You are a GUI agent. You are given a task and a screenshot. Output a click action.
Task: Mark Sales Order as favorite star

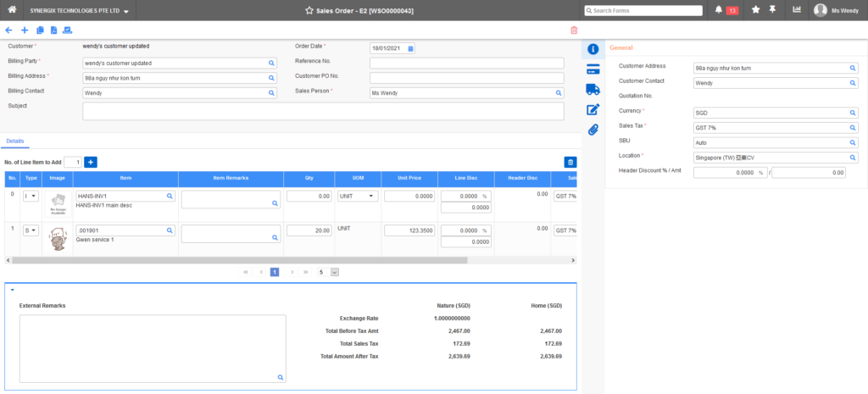click(x=309, y=10)
